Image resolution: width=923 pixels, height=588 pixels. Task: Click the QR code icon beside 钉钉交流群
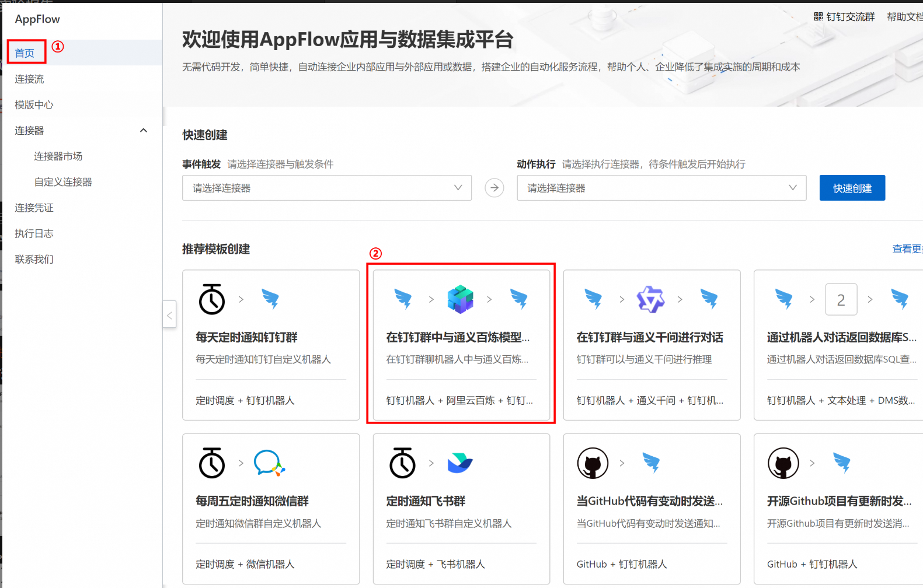pos(818,16)
